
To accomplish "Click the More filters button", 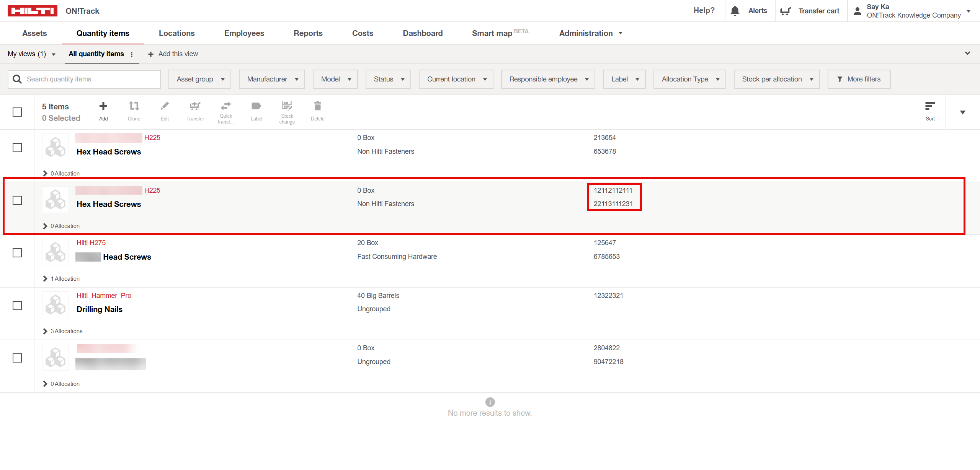I will [x=859, y=79].
